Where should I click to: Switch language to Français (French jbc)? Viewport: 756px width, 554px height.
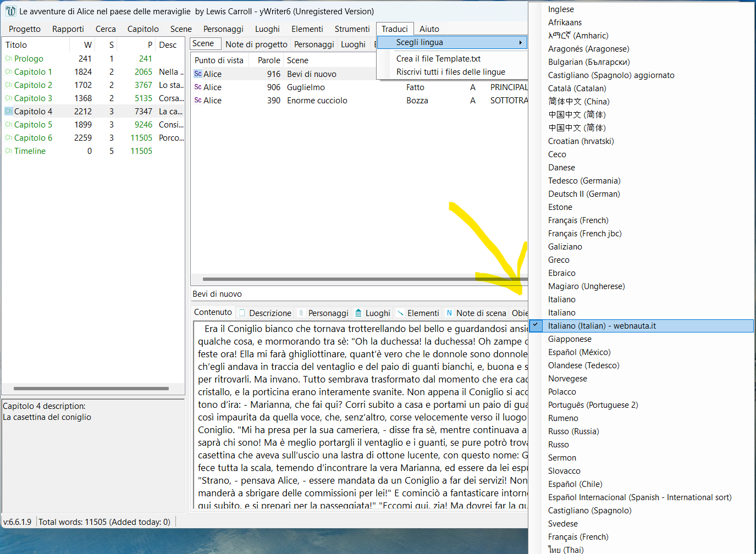584,234
